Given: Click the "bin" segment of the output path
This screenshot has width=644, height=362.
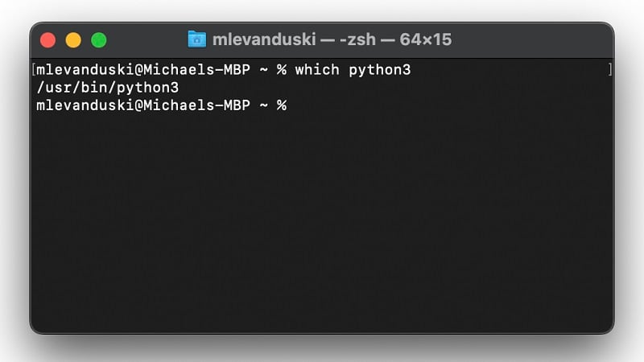Looking at the screenshot, I should (93, 88).
